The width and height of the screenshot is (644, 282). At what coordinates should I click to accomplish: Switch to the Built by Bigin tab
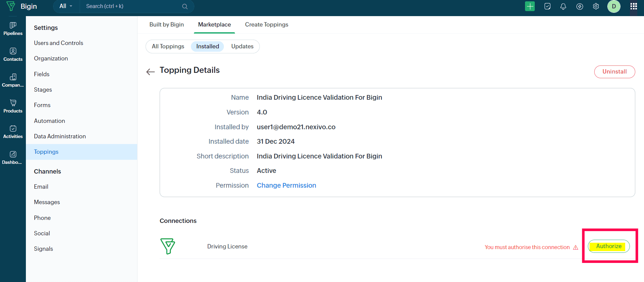167,25
